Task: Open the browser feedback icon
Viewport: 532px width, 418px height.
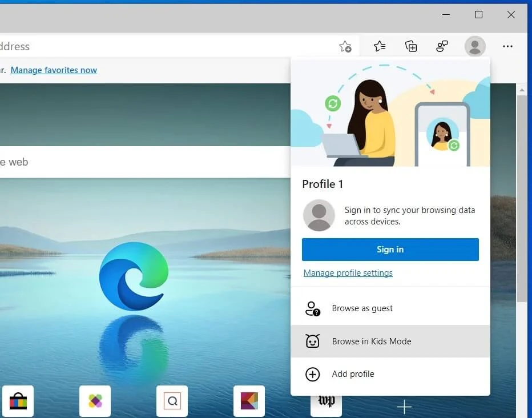Action: coord(442,46)
